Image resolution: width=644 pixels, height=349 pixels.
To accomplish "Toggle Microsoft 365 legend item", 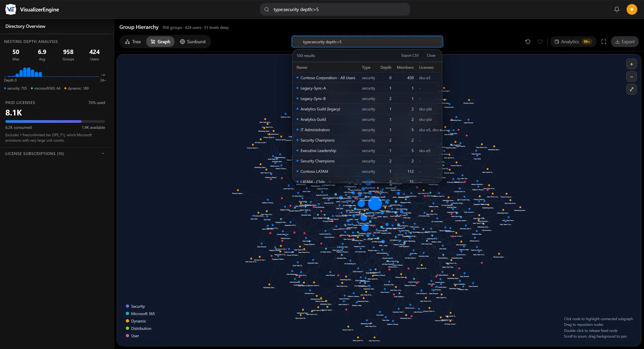I will coord(140,314).
